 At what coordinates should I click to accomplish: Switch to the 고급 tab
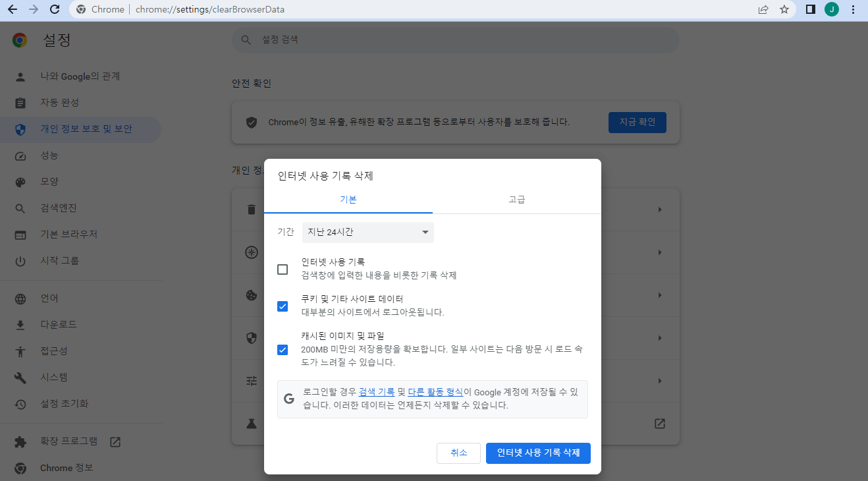pos(517,199)
